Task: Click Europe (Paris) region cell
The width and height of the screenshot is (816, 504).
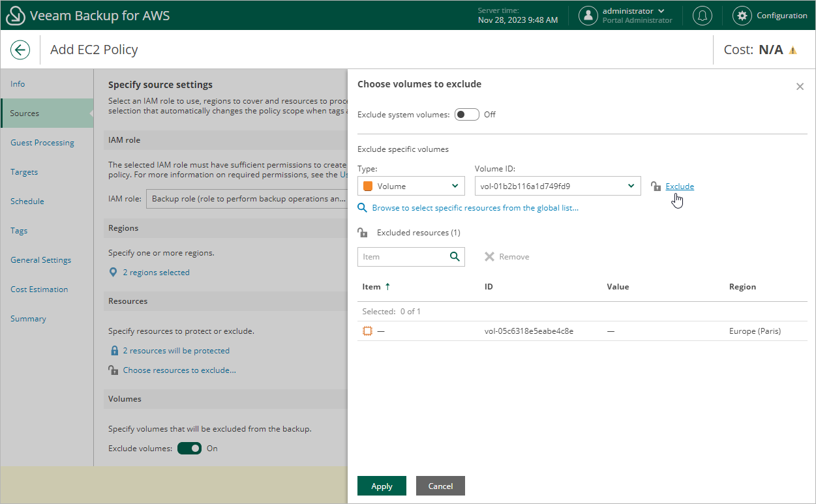Action: tap(755, 331)
